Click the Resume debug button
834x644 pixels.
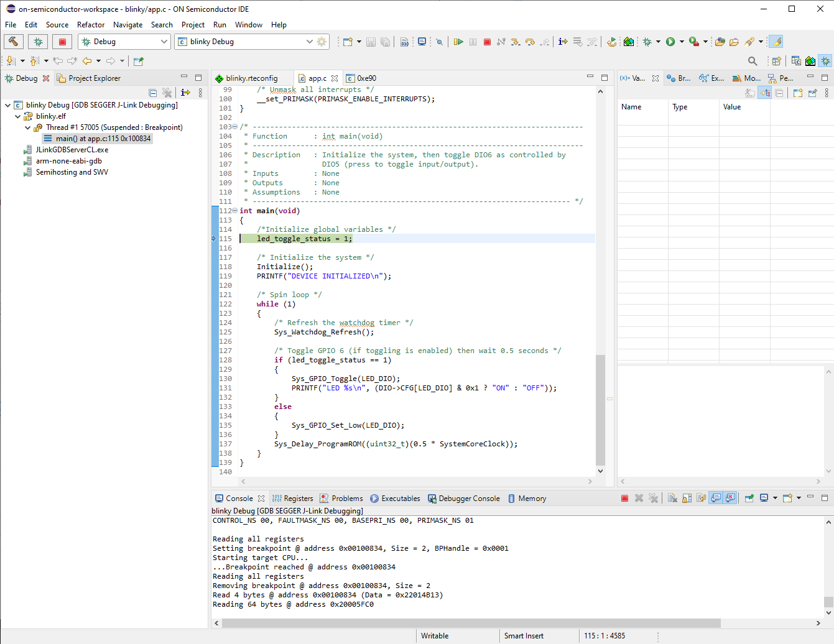point(458,42)
